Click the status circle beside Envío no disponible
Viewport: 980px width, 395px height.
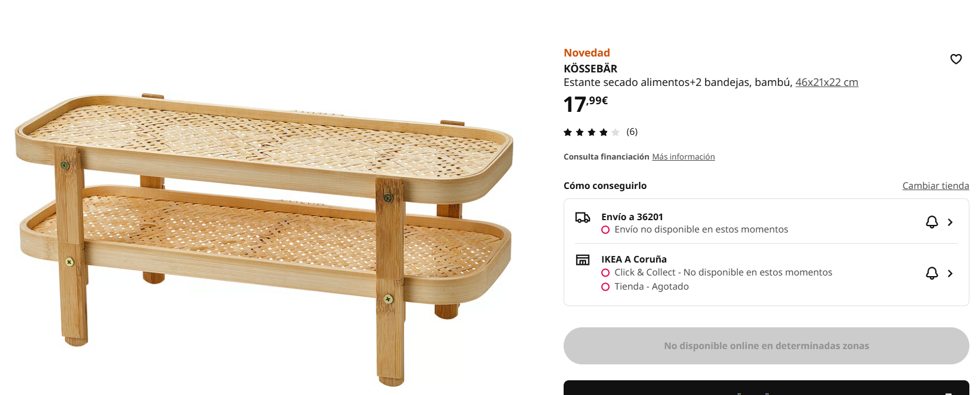tap(605, 230)
